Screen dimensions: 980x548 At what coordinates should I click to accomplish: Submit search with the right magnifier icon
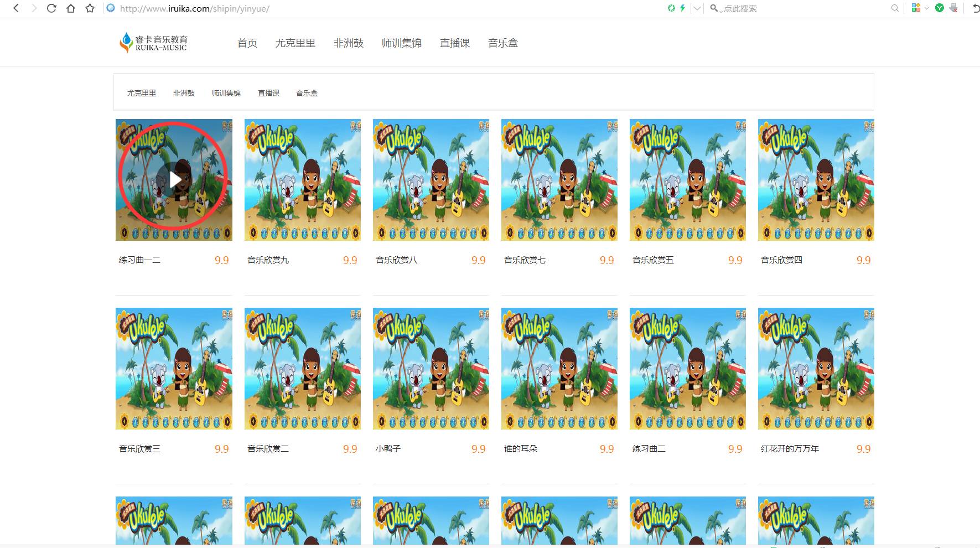(895, 8)
